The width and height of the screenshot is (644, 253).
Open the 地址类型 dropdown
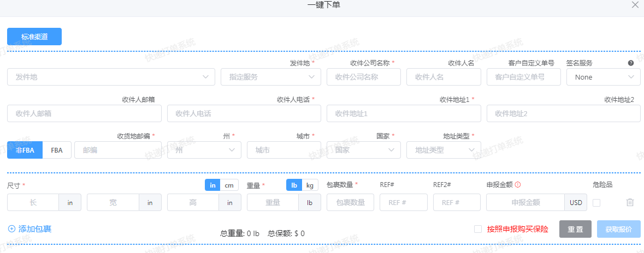444,150
